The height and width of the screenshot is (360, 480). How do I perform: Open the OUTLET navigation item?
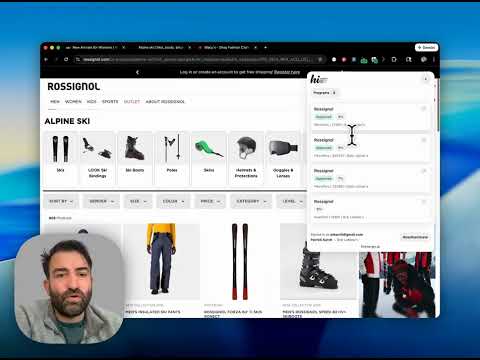[132, 102]
